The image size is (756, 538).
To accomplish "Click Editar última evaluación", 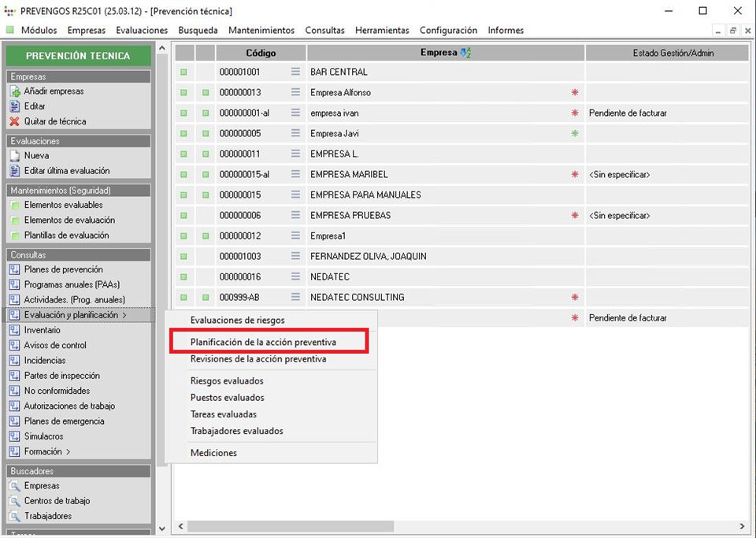I will (66, 171).
